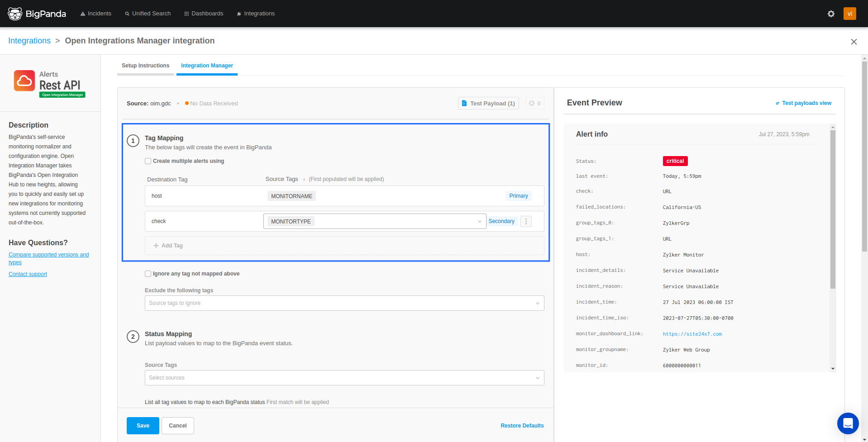Screen dimensions: 868x442
Task: Click the gear counter icon beside Test Payload
Action: click(534, 103)
